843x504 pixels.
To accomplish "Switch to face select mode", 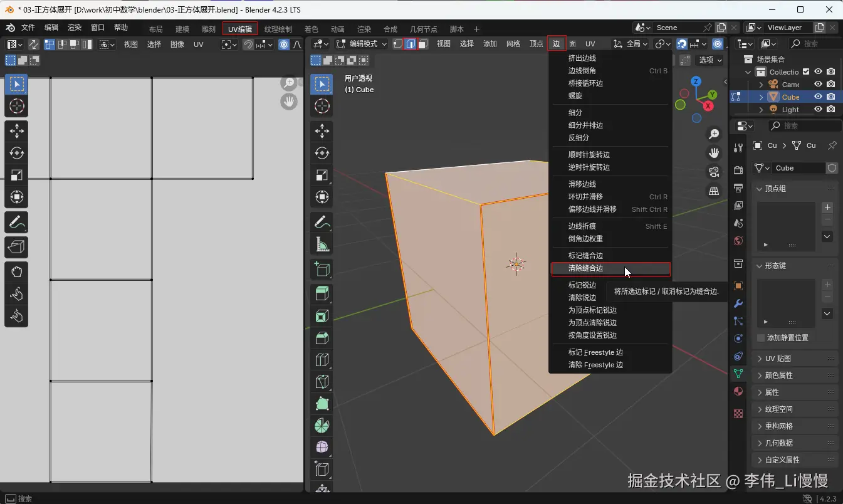I will point(423,44).
